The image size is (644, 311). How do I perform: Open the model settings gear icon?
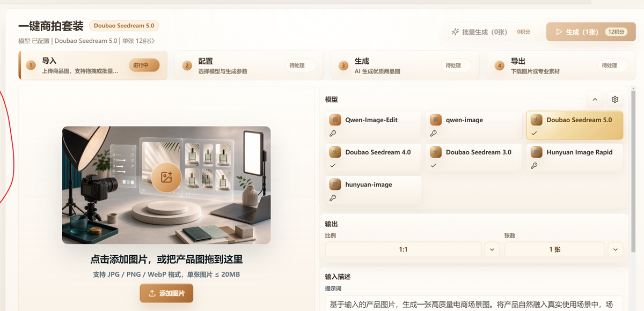coord(615,99)
